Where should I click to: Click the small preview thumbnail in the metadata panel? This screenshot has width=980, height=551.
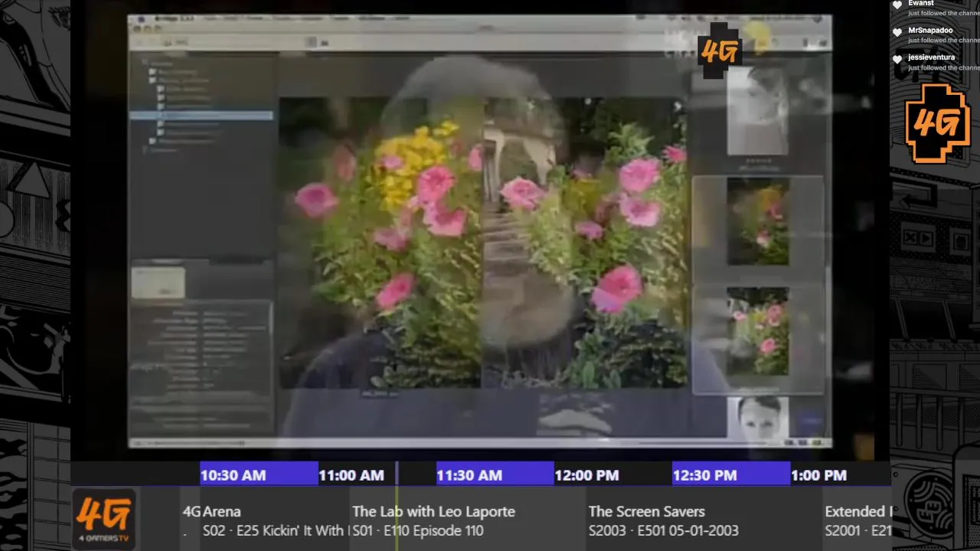pos(158,282)
